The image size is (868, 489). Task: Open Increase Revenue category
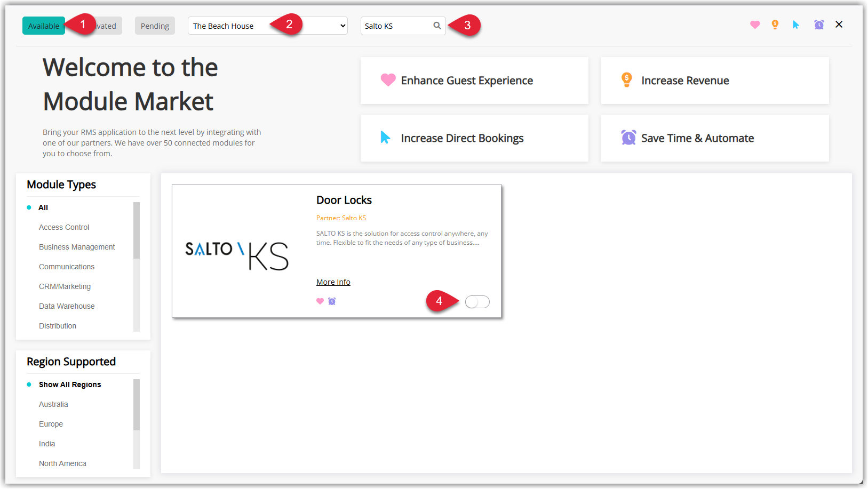715,81
